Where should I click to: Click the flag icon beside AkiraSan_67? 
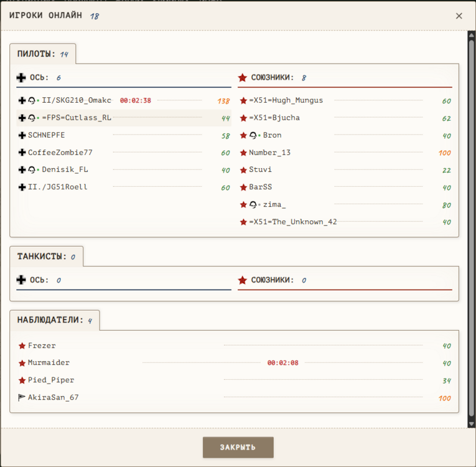pos(22,397)
